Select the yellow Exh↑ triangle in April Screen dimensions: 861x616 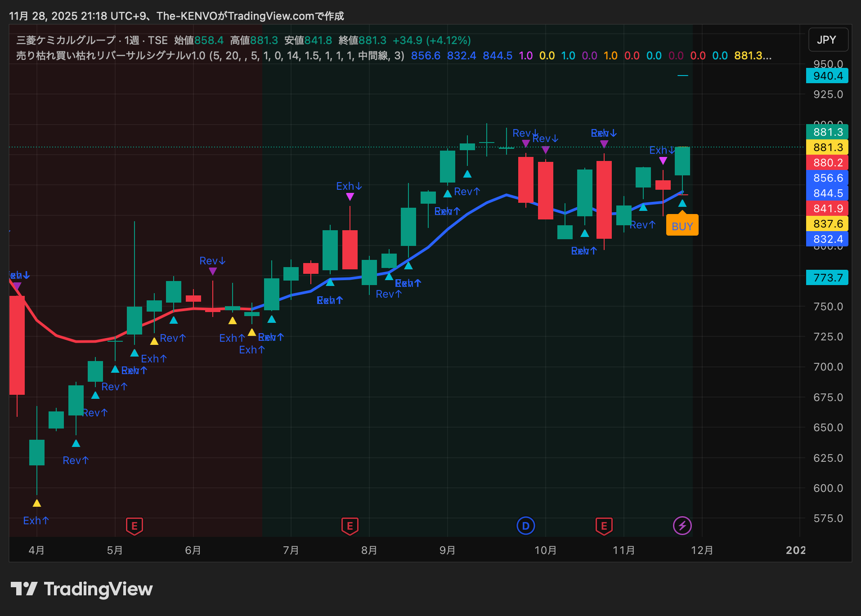point(37,503)
